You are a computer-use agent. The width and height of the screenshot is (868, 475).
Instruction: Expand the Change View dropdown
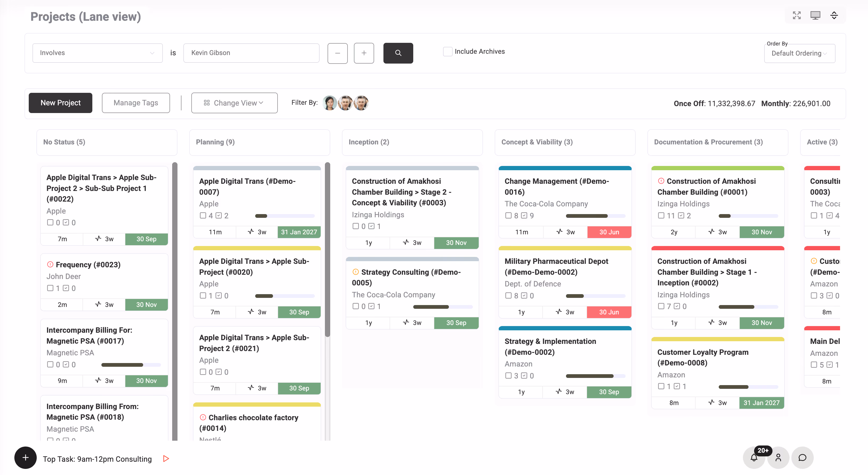234,103
